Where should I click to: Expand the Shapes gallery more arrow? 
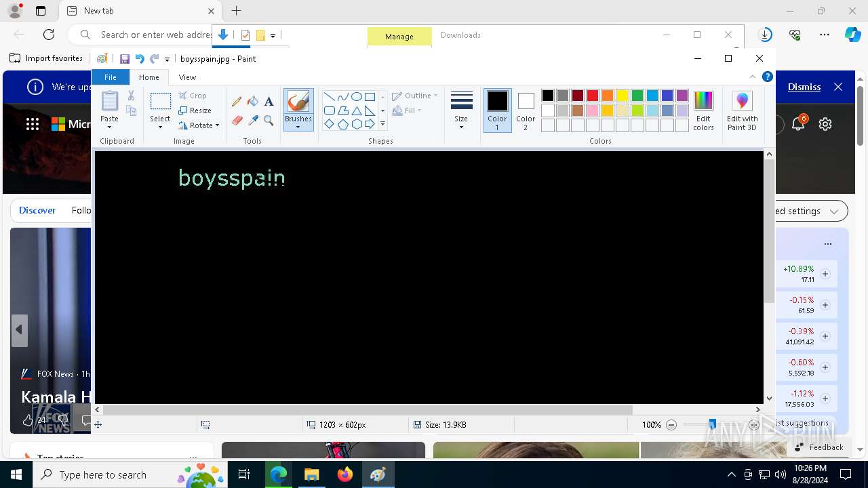[382, 124]
